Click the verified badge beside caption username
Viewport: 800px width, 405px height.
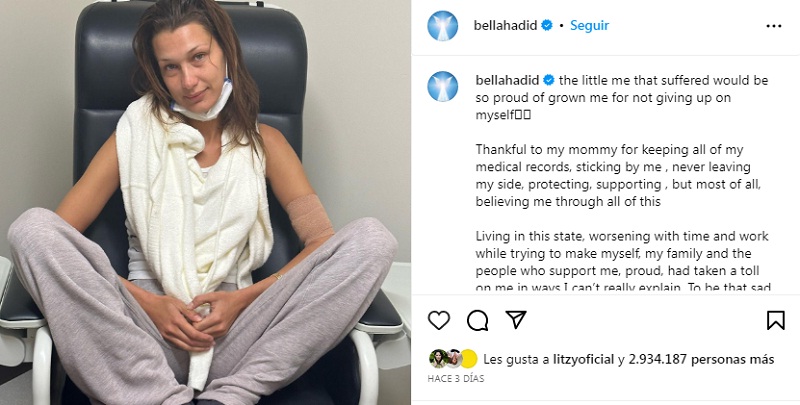click(x=549, y=80)
